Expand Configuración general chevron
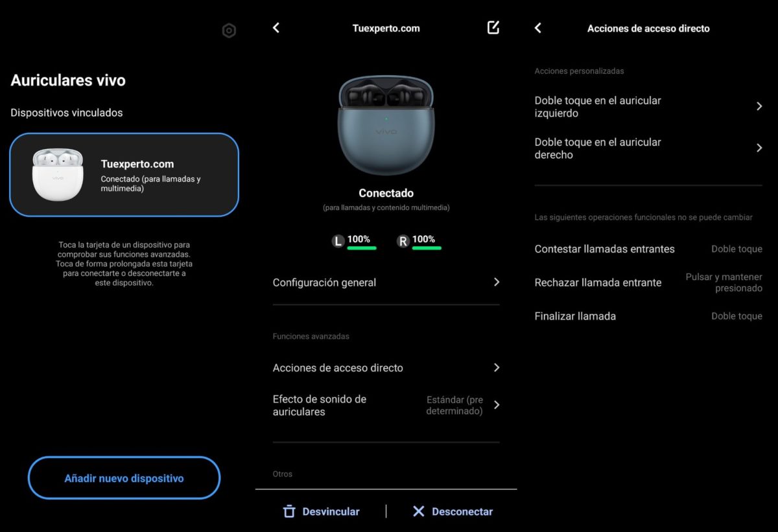 click(x=497, y=282)
